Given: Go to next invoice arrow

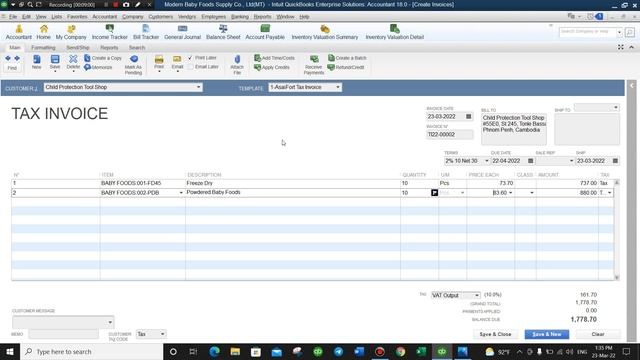Looking at the screenshot, I should pyautogui.click(x=17, y=58).
